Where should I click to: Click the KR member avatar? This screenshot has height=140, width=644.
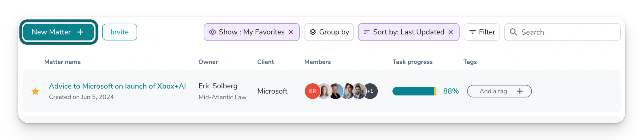312,91
